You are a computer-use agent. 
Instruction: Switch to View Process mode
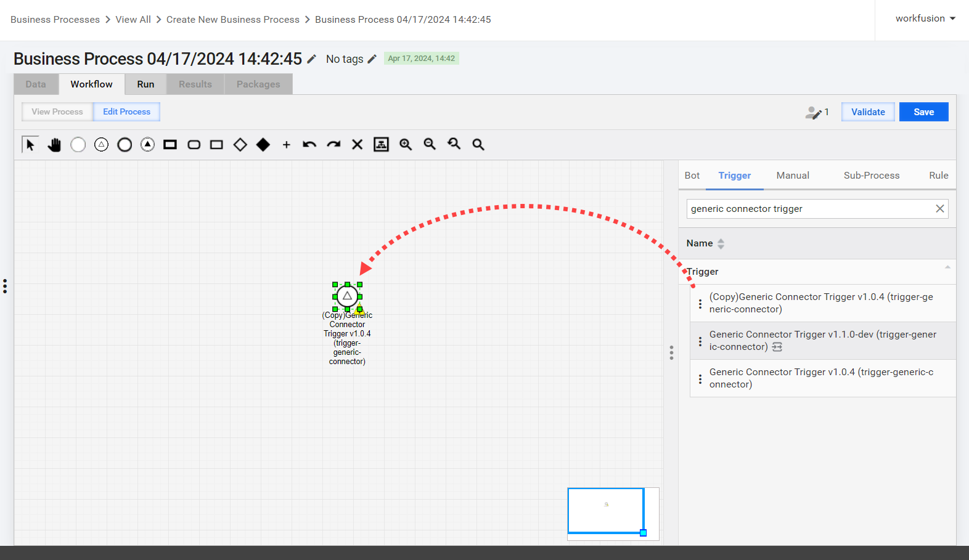tap(57, 112)
